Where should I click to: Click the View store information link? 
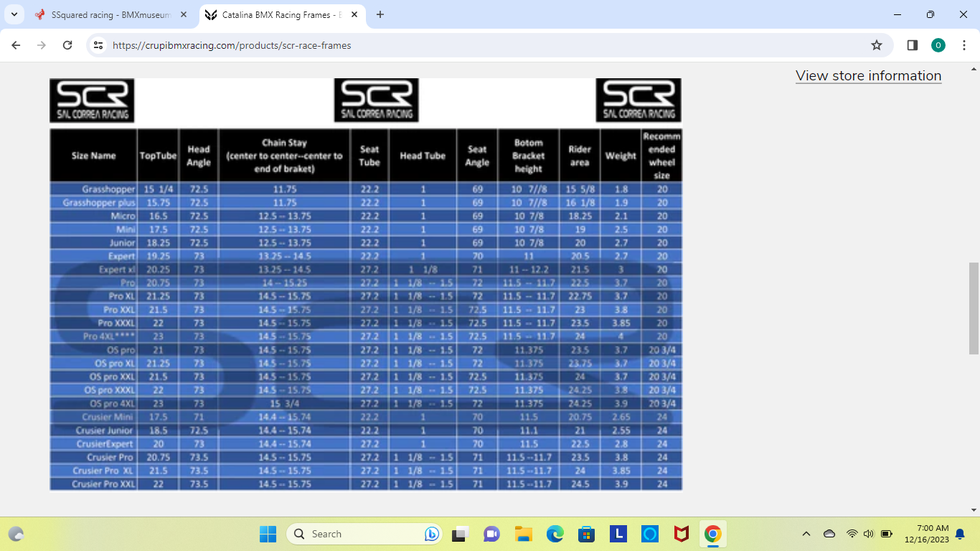click(868, 76)
